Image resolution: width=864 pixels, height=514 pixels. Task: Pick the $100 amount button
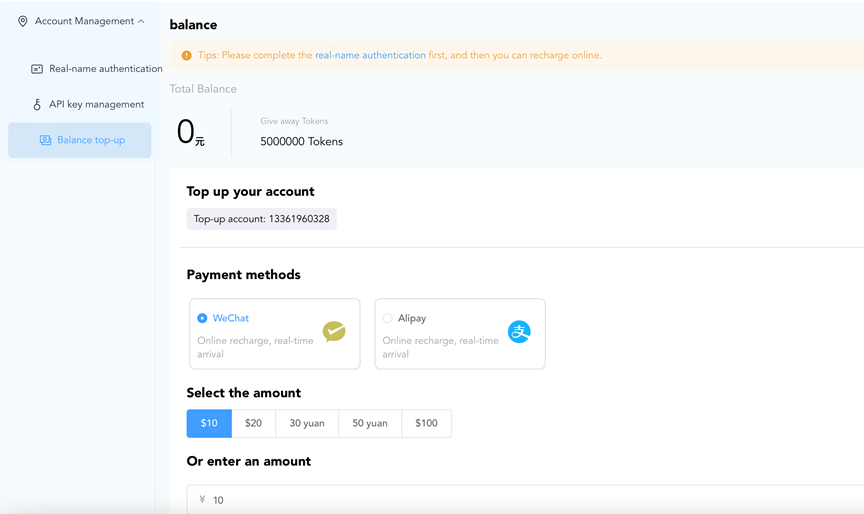(426, 423)
